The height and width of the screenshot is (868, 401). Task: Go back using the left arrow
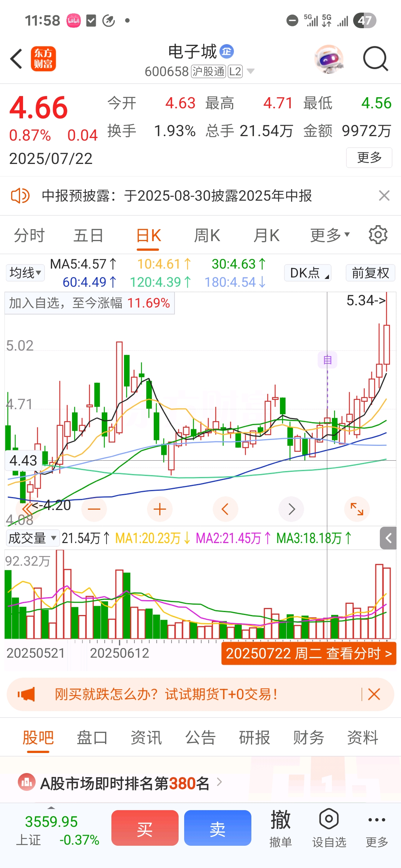coord(16,59)
